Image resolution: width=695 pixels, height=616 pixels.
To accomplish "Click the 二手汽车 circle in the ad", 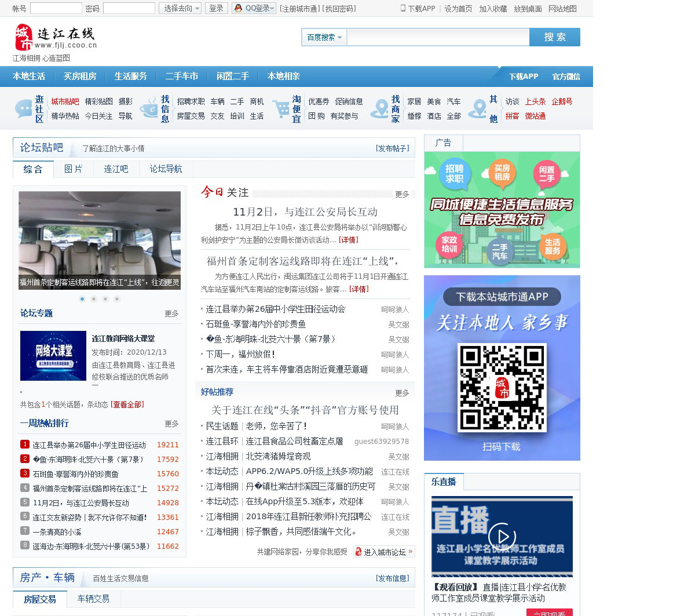I will [500, 251].
